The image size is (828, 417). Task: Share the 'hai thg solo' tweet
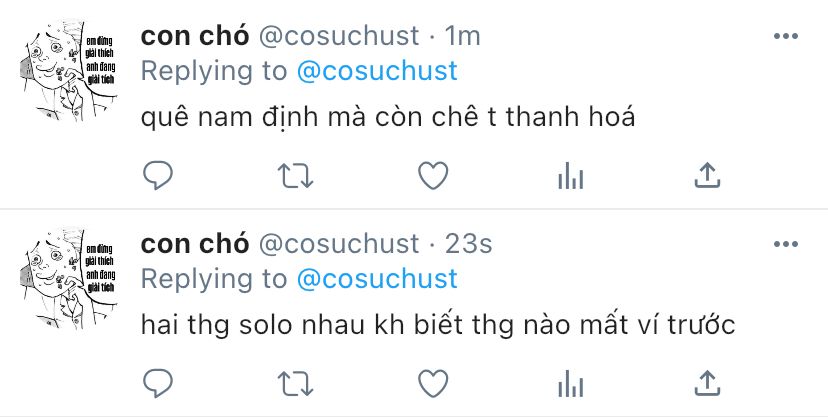707,383
